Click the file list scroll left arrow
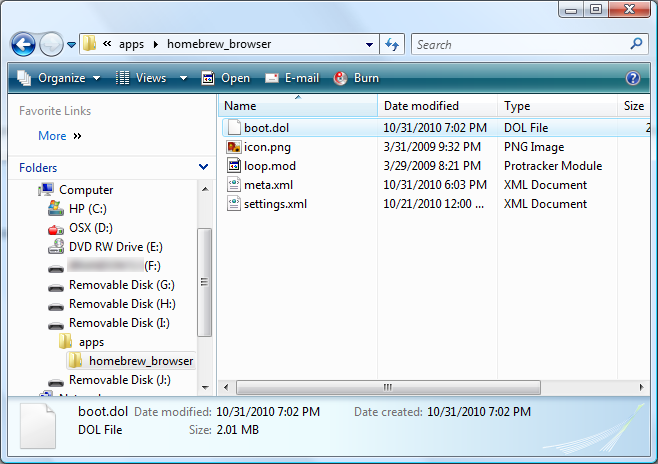 [226, 387]
